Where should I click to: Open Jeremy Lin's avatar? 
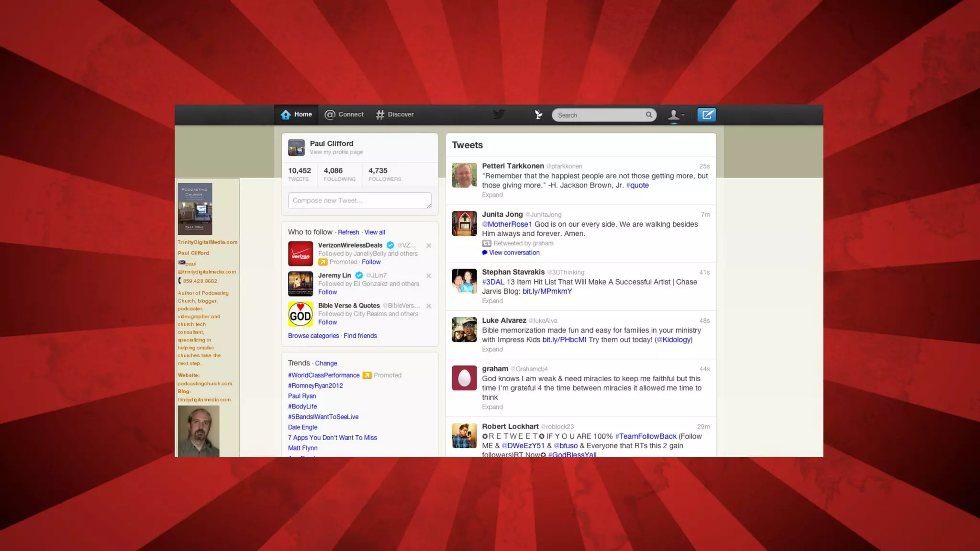301,284
